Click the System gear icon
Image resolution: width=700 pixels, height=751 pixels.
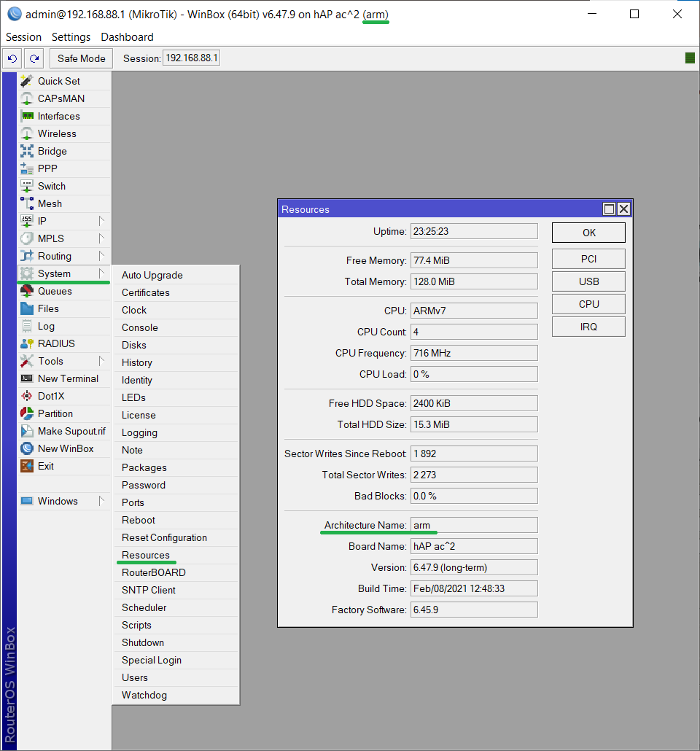click(x=27, y=273)
